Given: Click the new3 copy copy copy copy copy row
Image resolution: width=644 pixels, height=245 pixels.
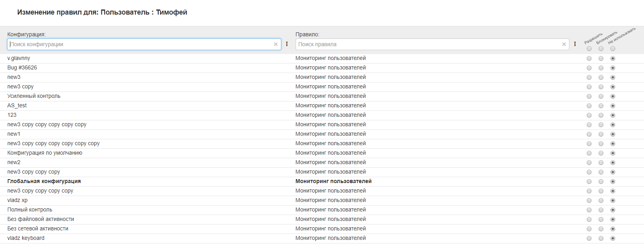Looking at the screenshot, I should click(x=47, y=124).
